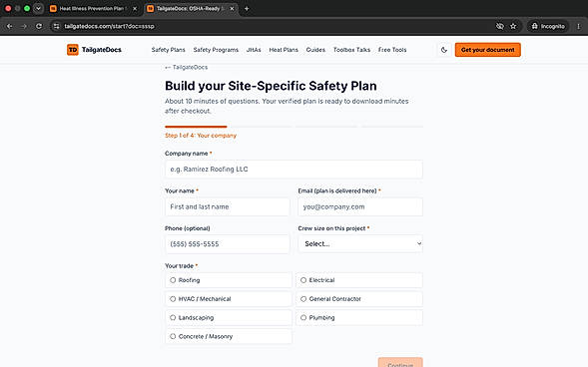Click the back to TailgateDocs link

[x=186, y=68]
